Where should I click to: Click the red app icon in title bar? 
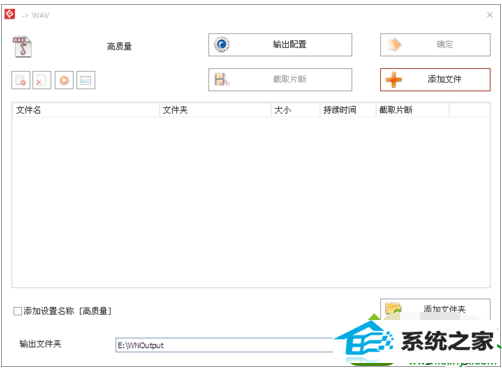[10, 14]
